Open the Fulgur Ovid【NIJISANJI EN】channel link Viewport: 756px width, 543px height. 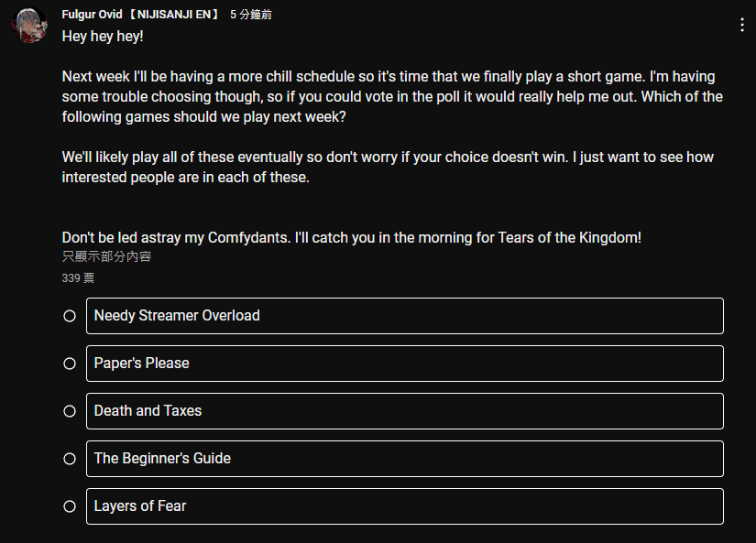coord(141,15)
